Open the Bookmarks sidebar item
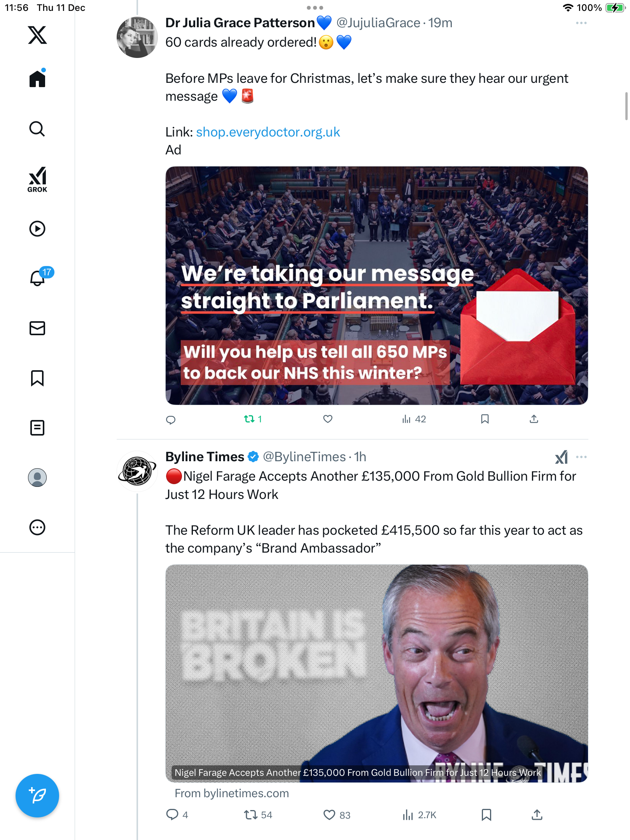The image size is (630, 840). coord(37,378)
